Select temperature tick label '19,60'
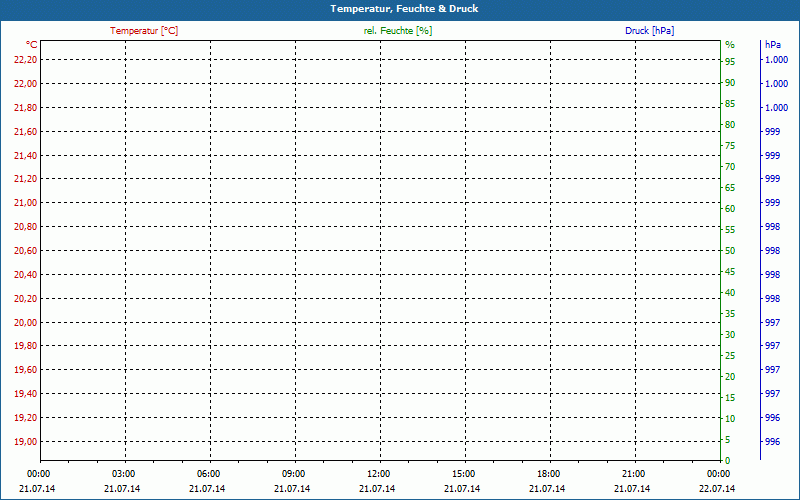Viewport: 800px width, 500px height. coord(26,369)
